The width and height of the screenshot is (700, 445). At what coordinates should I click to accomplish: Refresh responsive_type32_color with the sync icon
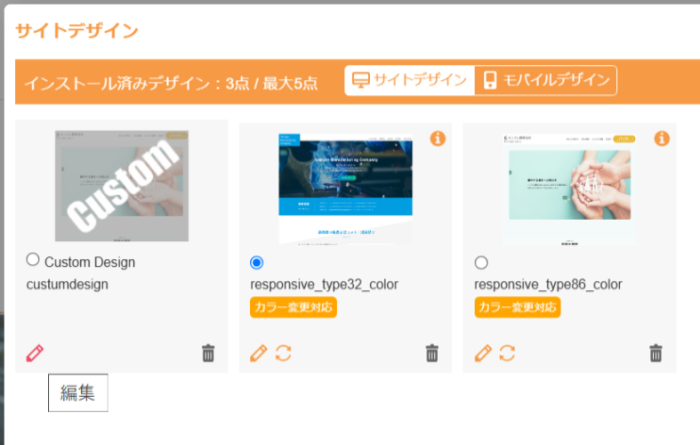283,353
